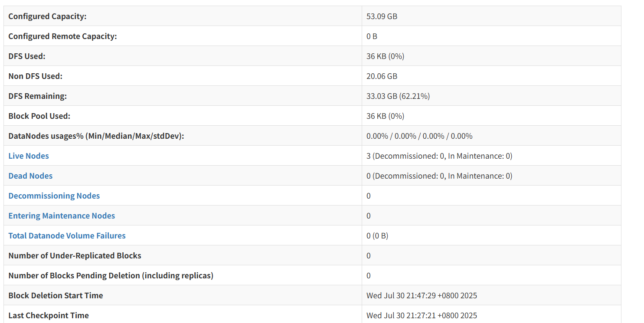Image resolution: width=644 pixels, height=323 pixels.
Task: Click the Block Pool Used label
Action: (39, 116)
